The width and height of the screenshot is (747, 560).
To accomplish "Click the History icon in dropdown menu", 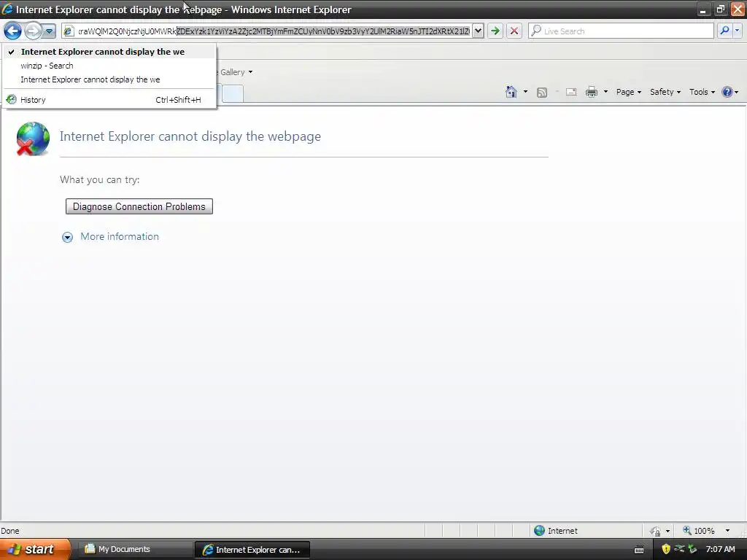I will tap(12, 99).
